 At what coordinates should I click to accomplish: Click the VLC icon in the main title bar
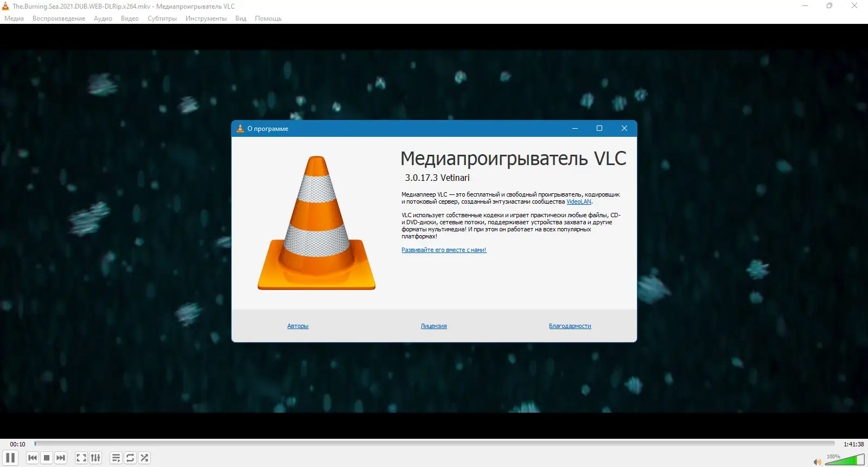(5, 7)
